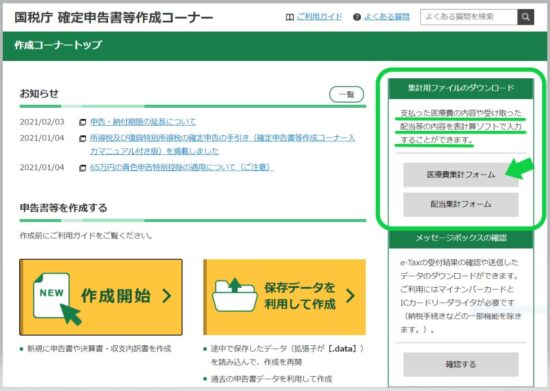The image size is (550, 391).
Task: Open the ご利用ガイド link
Action: click(319, 17)
